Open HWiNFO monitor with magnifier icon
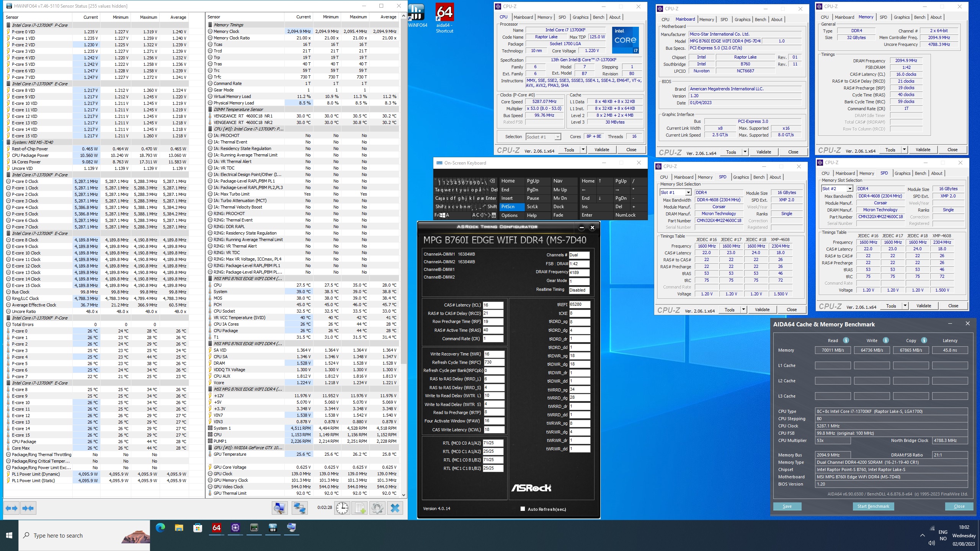The image size is (980, 551). pos(280,508)
